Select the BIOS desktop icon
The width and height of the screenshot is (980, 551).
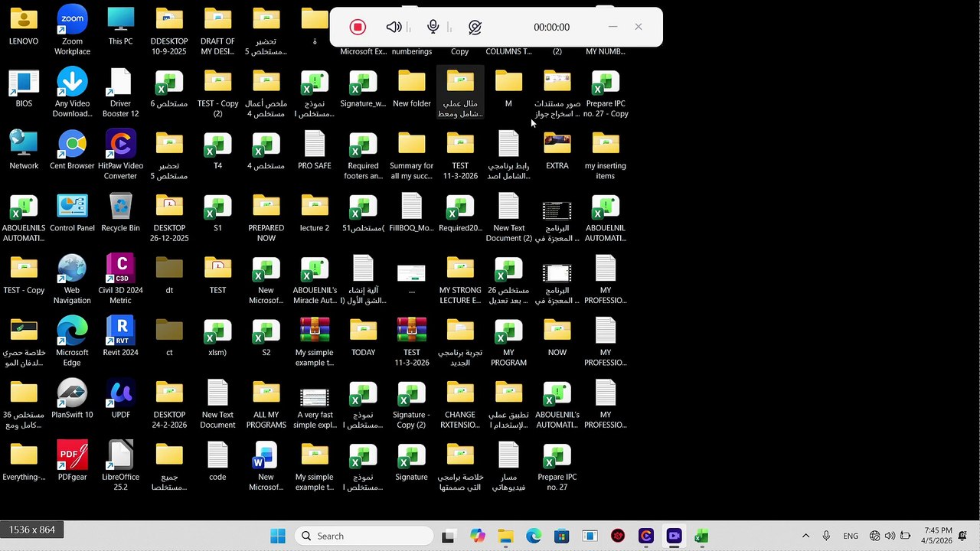pyautogui.click(x=24, y=88)
